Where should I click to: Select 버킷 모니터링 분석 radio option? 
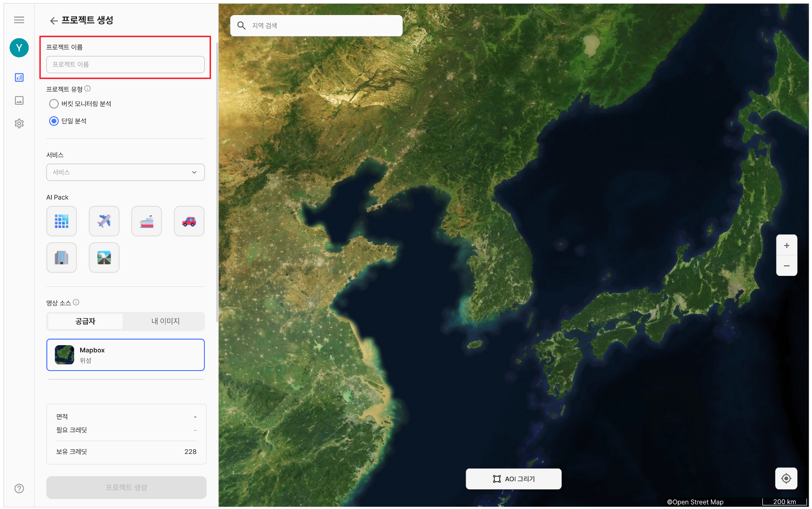[x=54, y=104]
